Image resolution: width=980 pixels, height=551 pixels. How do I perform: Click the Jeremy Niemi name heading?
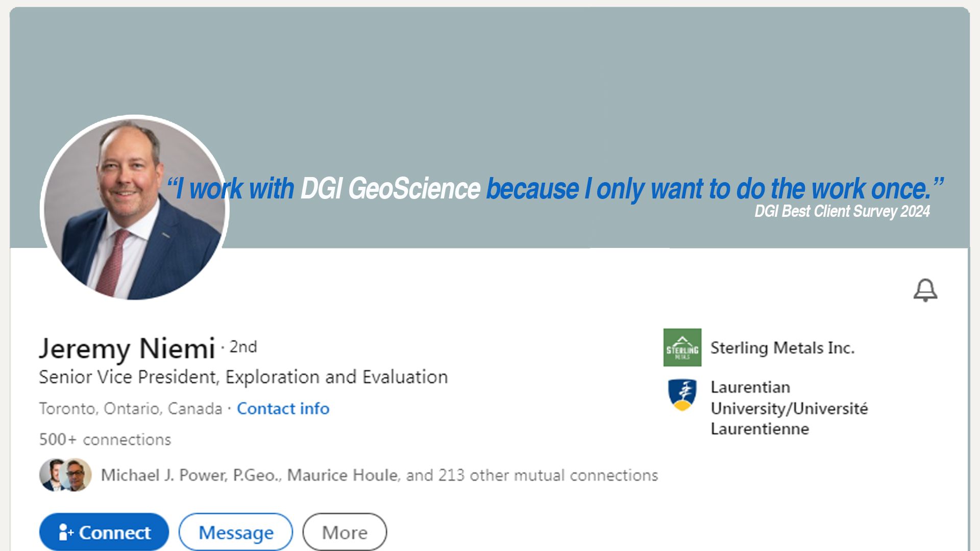[x=127, y=349]
